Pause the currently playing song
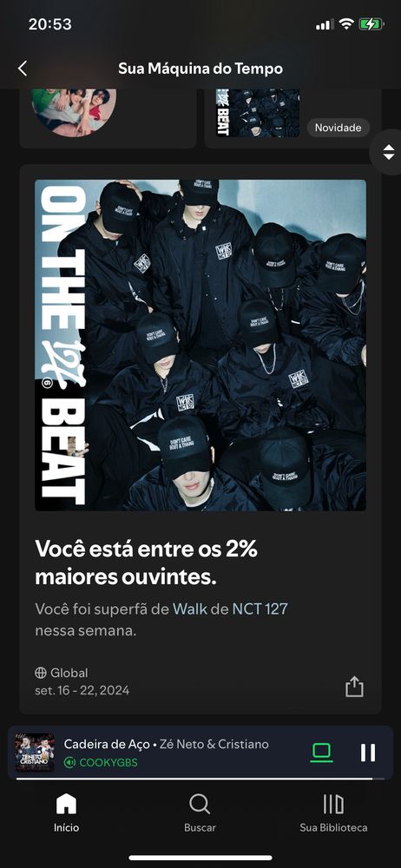This screenshot has width=401, height=868. point(368,753)
